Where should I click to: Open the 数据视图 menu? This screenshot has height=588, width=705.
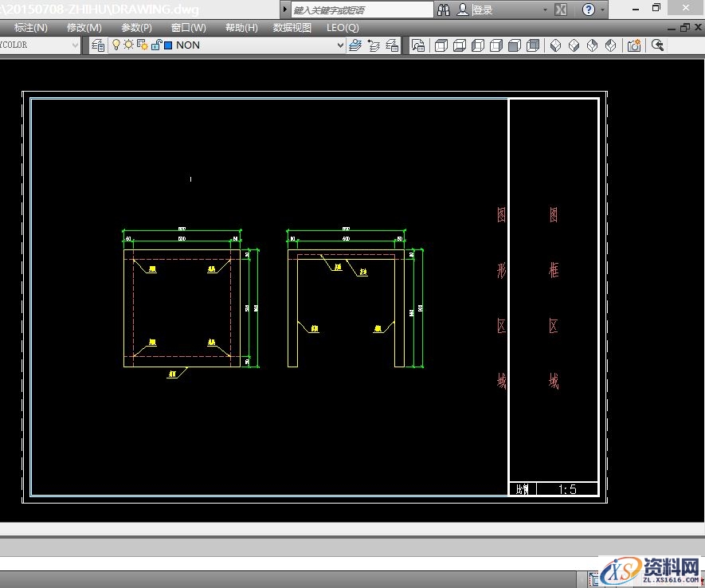[x=292, y=27]
